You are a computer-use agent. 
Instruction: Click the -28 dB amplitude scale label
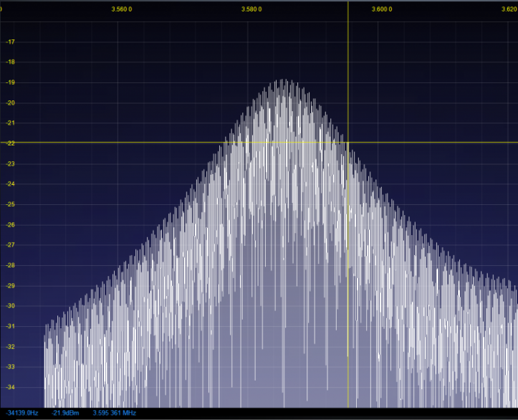pos(10,265)
